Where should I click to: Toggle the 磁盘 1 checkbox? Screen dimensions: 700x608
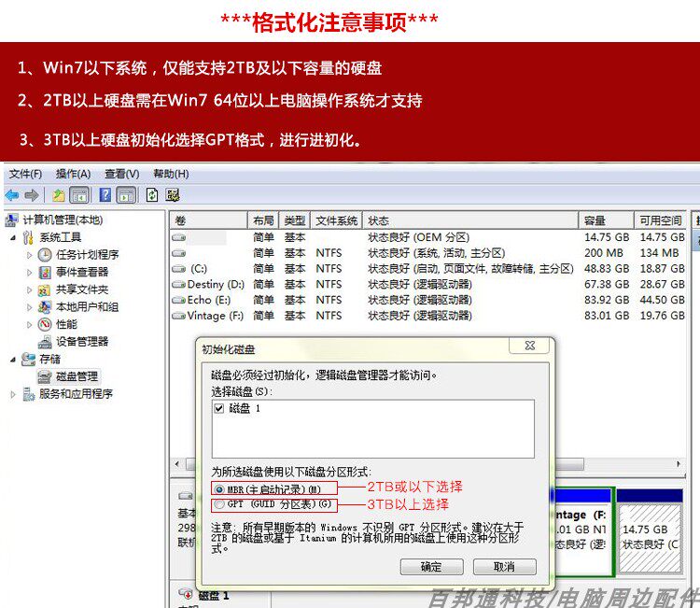(x=218, y=408)
